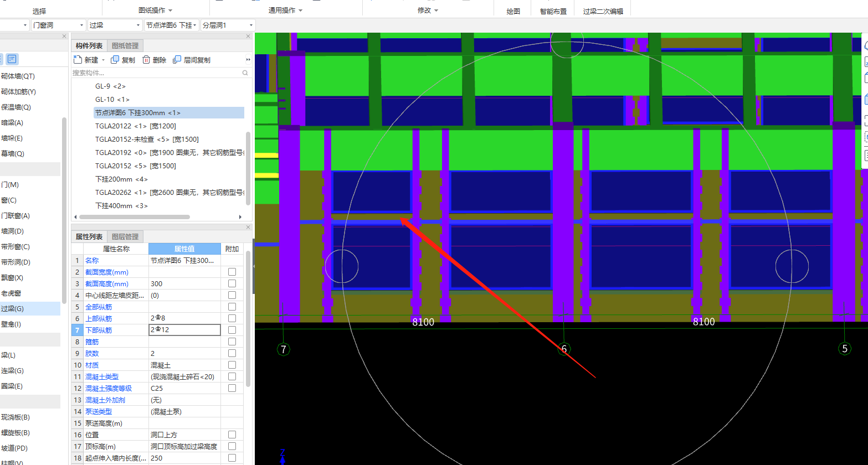Viewport: 868px width, 465px height.
Task: Close the 构件列表 panel with its X
Action: click(248, 37)
